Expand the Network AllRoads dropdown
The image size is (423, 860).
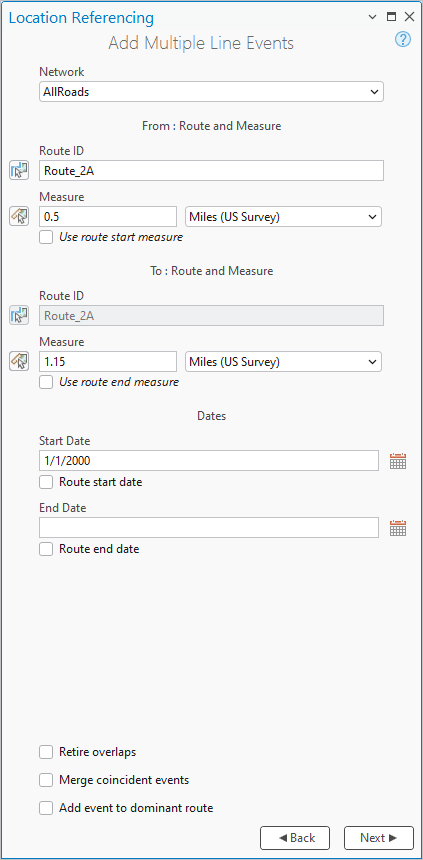pyautogui.click(x=211, y=92)
